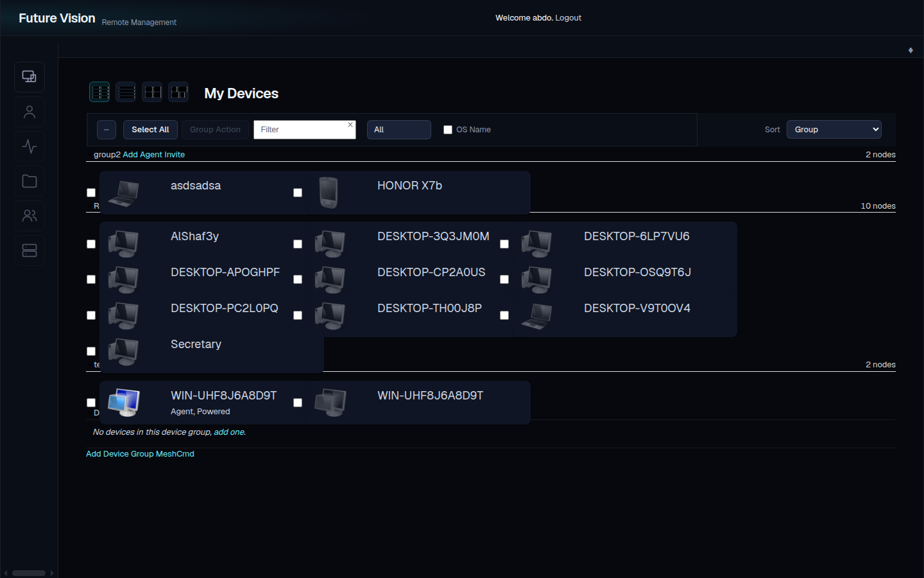The image size is (924, 578).
Task: Open the DESKTOP-CP2A0US device name
Action: coord(431,272)
